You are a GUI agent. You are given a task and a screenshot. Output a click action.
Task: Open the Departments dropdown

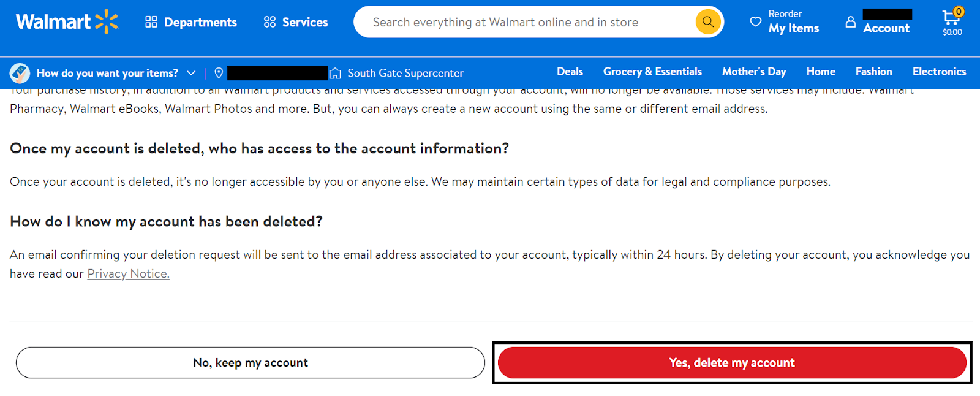tap(200, 22)
